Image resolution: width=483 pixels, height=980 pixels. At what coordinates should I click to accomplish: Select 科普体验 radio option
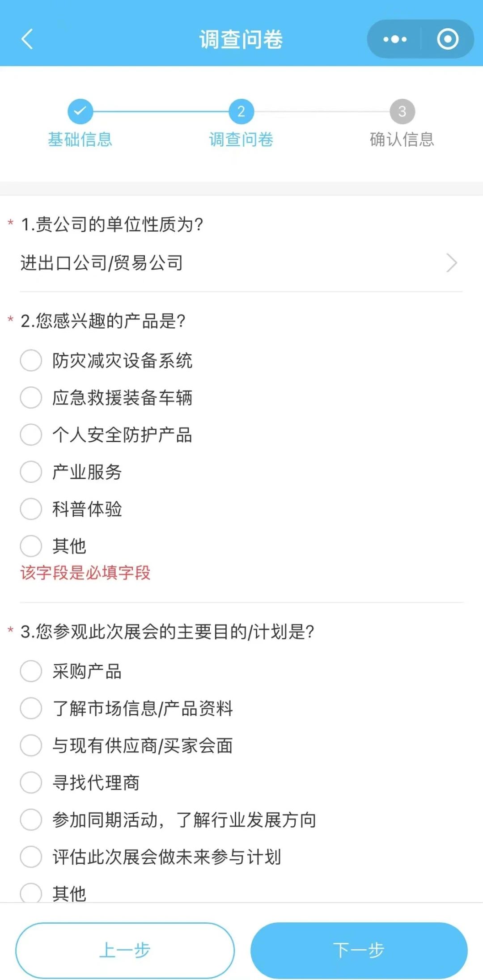click(x=31, y=509)
